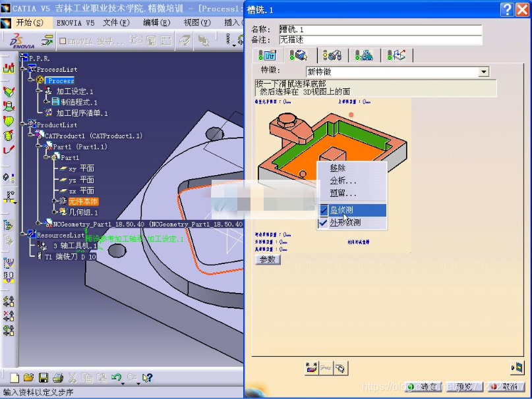532x399 pixels.
Task: Click the Copy icon in bottom toolbar
Action: point(87,377)
